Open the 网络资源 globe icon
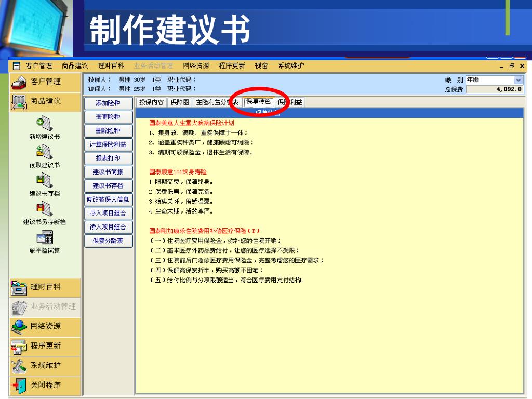The height and width of the screenshot is (399, 532). point(19,327)
